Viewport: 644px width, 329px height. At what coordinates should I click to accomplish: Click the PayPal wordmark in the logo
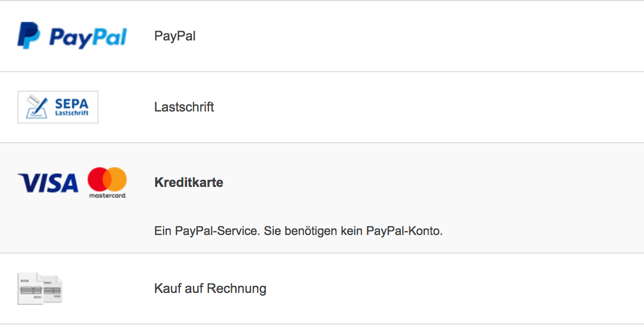click(88, 37)
